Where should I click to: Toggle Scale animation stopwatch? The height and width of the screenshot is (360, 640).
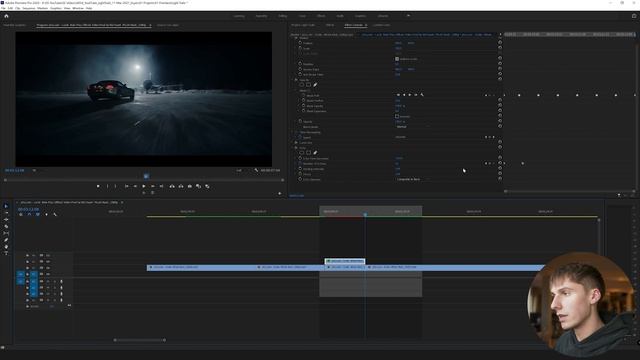pos(300,48)
